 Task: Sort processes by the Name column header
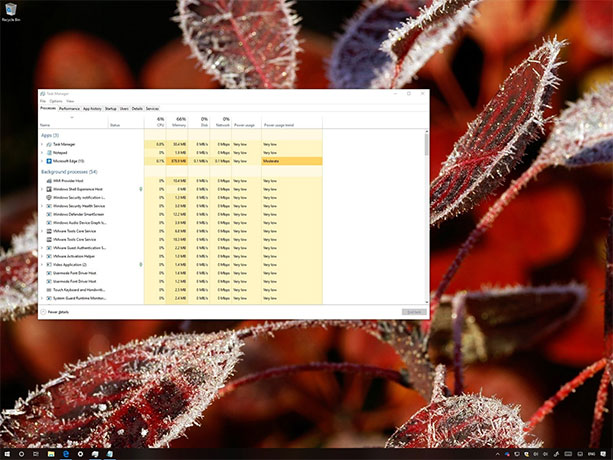(73, 122)
